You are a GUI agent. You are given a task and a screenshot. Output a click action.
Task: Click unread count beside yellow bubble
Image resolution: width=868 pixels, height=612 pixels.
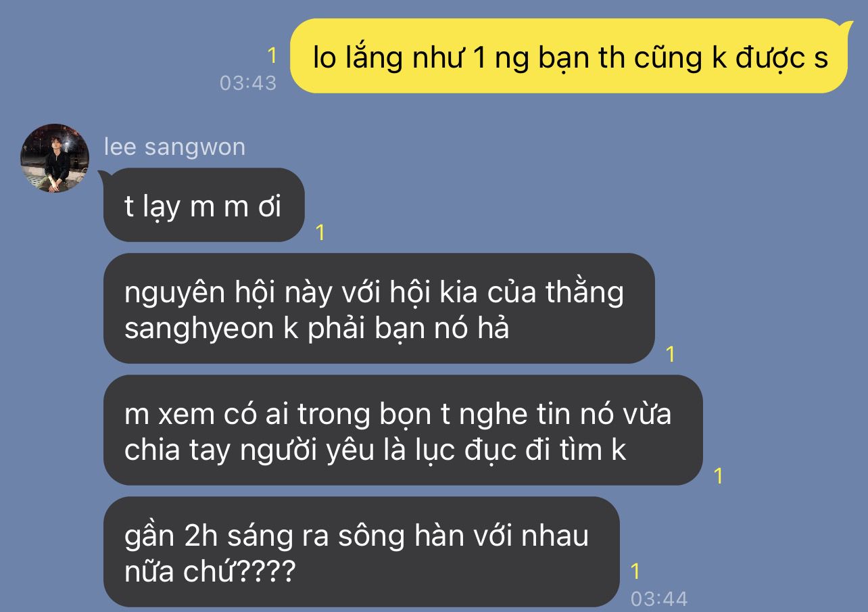click(x=272, y=55)
